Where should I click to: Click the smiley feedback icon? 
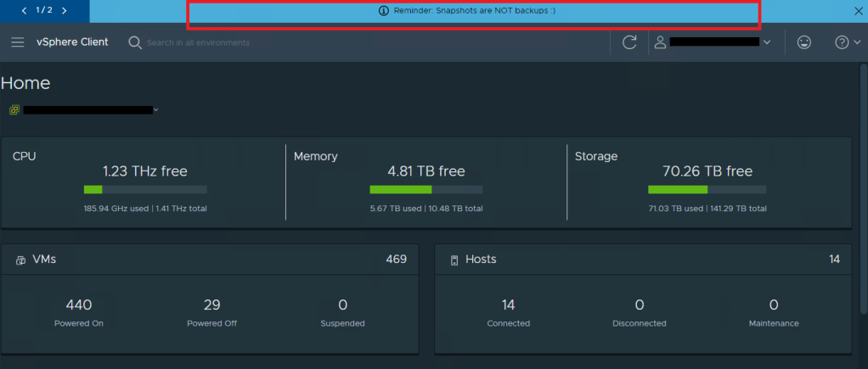click(803, 42)
